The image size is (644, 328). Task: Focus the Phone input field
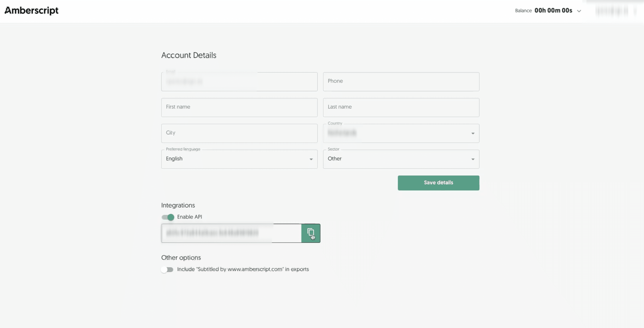[x=401, y=82]
